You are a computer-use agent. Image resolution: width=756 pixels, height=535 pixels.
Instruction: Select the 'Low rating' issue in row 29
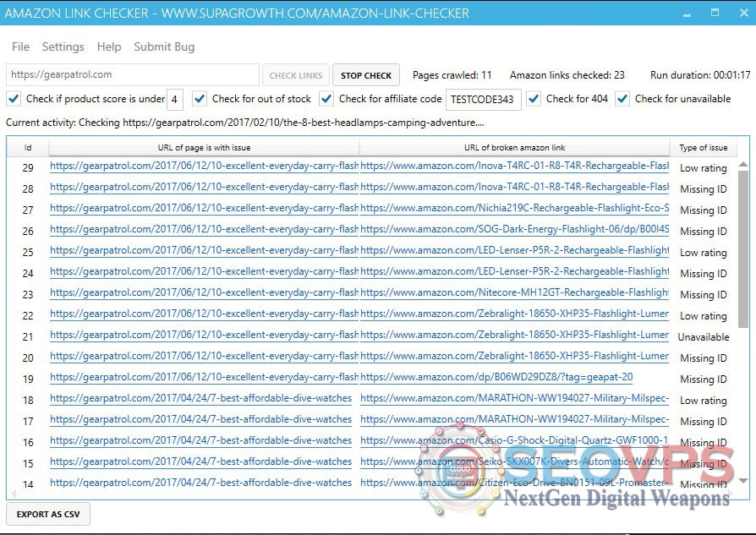704,168
